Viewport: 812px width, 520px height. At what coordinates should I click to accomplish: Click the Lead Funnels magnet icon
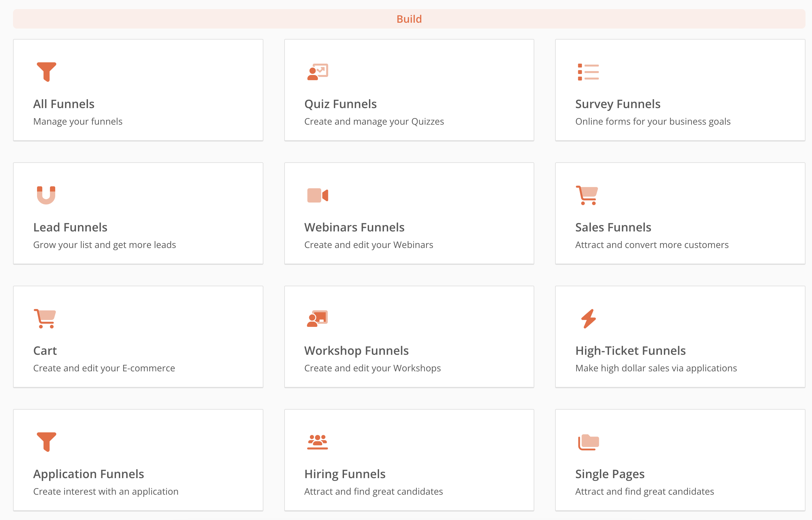46,195
